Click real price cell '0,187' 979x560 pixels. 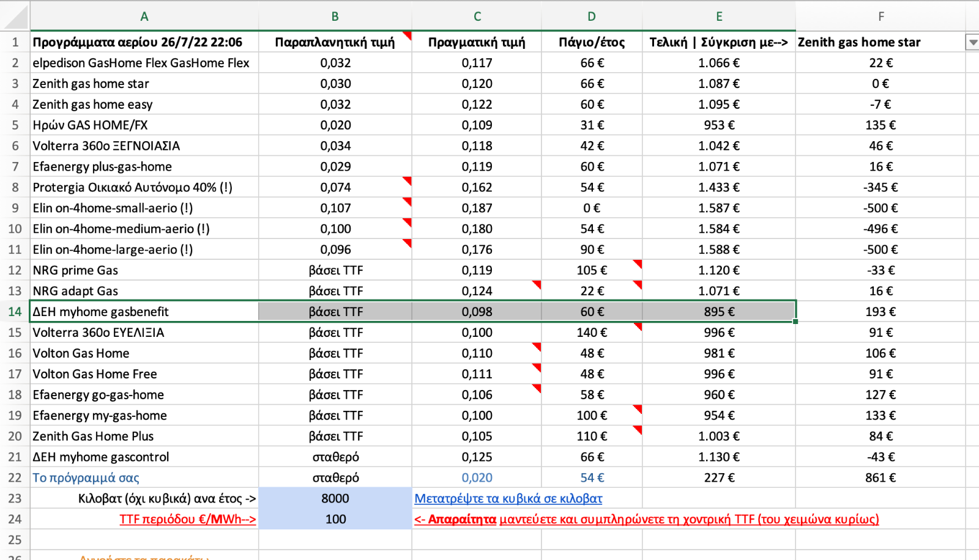(x=477, y=208)
